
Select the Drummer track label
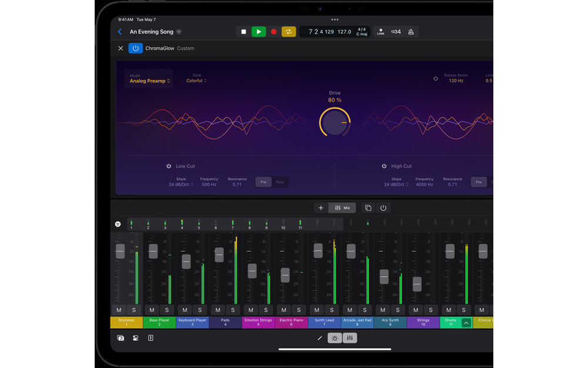click(126, 322)
